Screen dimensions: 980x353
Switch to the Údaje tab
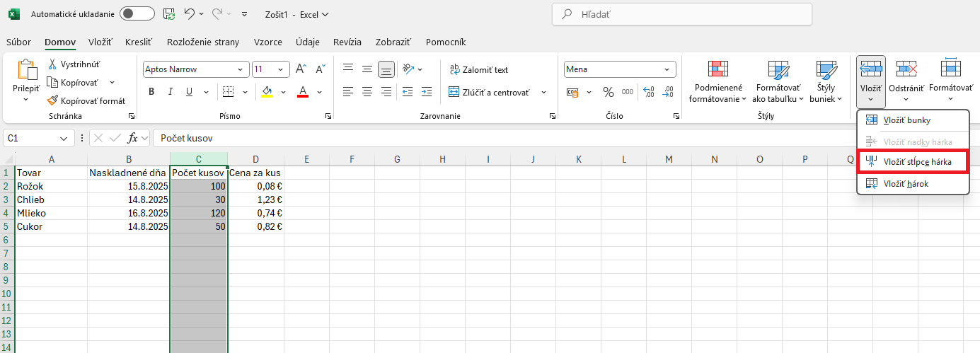[308, 42]
